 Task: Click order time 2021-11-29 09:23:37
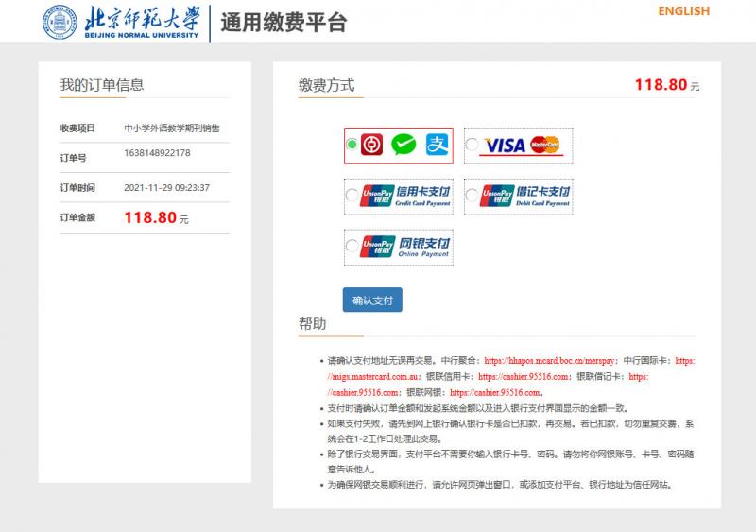click(x=167, y=188)
